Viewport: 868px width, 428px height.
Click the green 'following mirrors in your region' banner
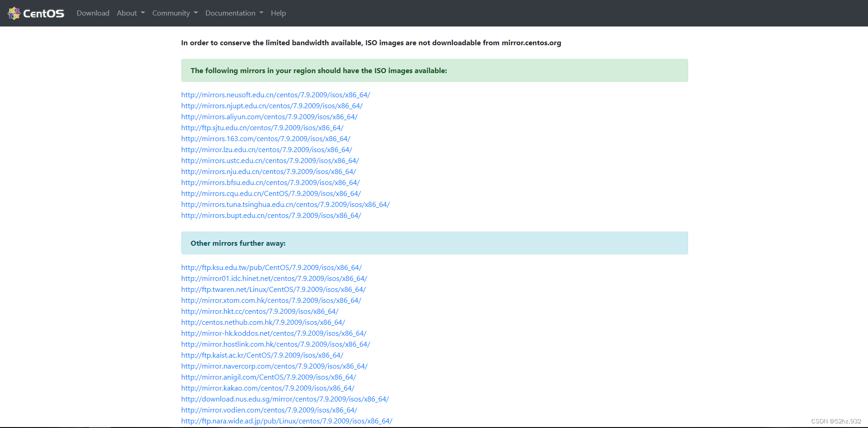[434, 70]
